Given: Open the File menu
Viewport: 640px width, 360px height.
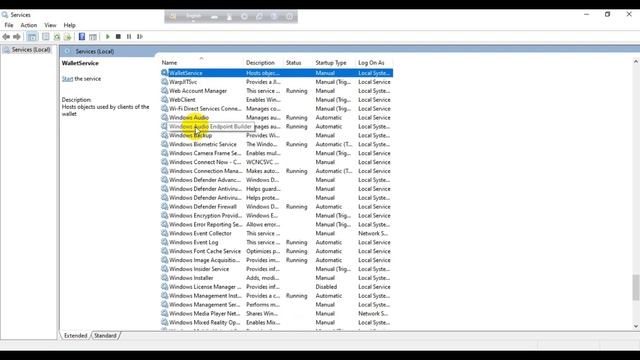Looking at the screenshot, I should (9, 25).
